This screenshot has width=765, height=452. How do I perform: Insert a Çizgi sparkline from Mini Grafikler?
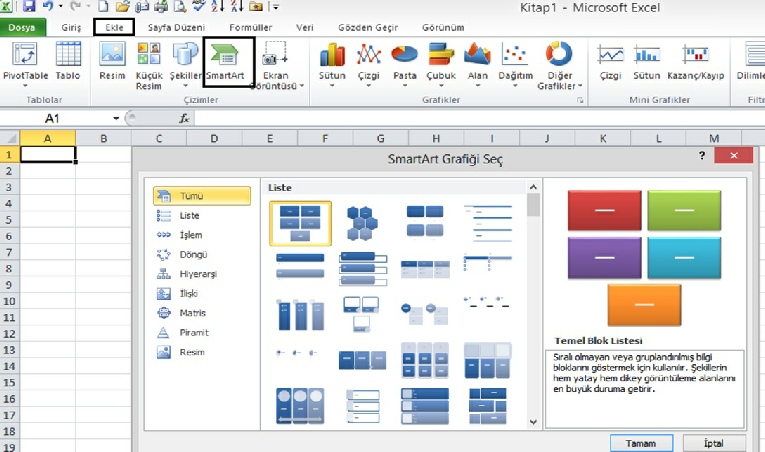(x=610, y=61)
